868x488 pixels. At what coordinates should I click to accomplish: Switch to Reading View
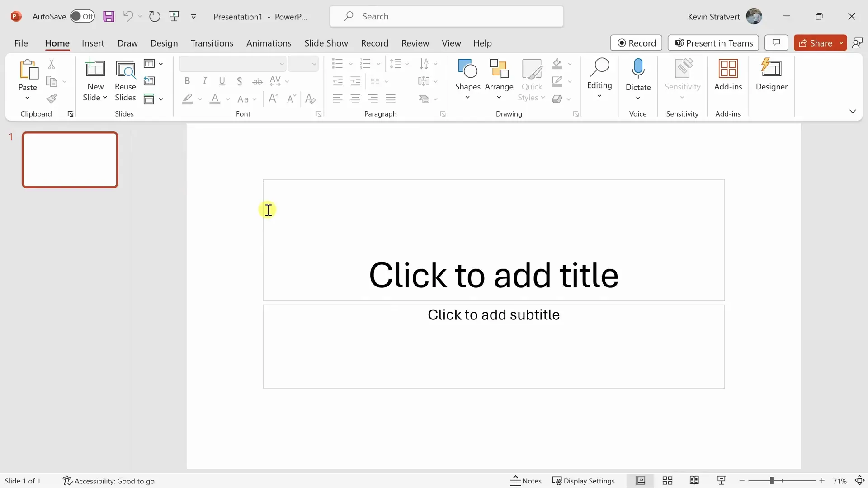click(694, 481)
